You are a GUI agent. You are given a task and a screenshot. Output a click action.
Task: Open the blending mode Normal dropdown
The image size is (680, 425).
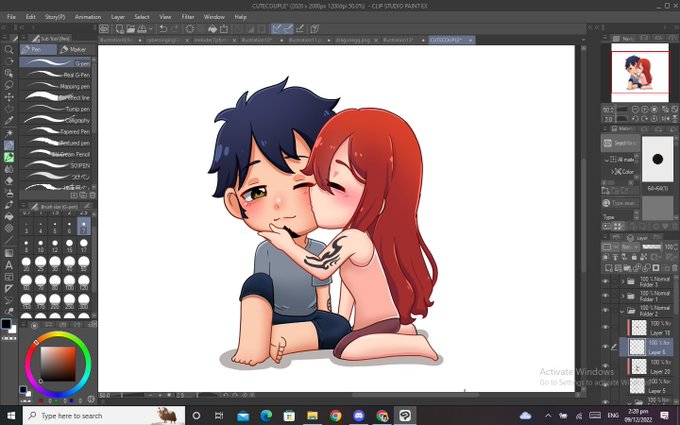click(x=629, y=247)
